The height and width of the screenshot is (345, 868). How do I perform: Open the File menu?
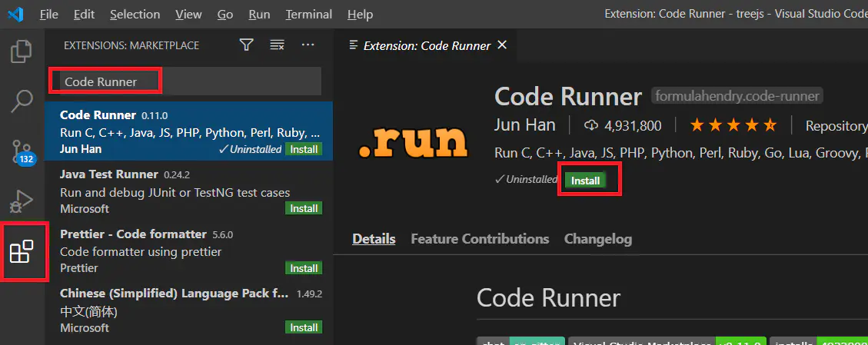point(48,15)
